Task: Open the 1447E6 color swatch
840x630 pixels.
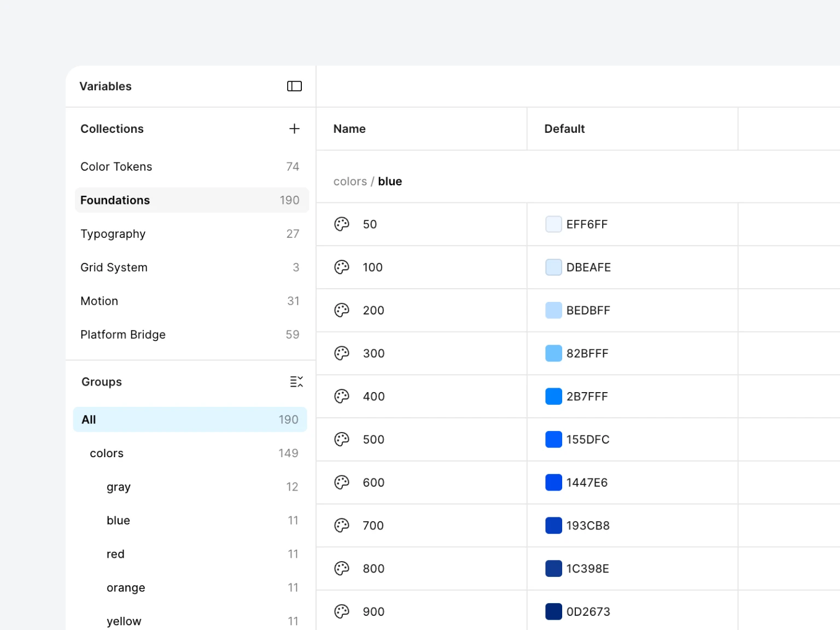Action: (553, 482)
